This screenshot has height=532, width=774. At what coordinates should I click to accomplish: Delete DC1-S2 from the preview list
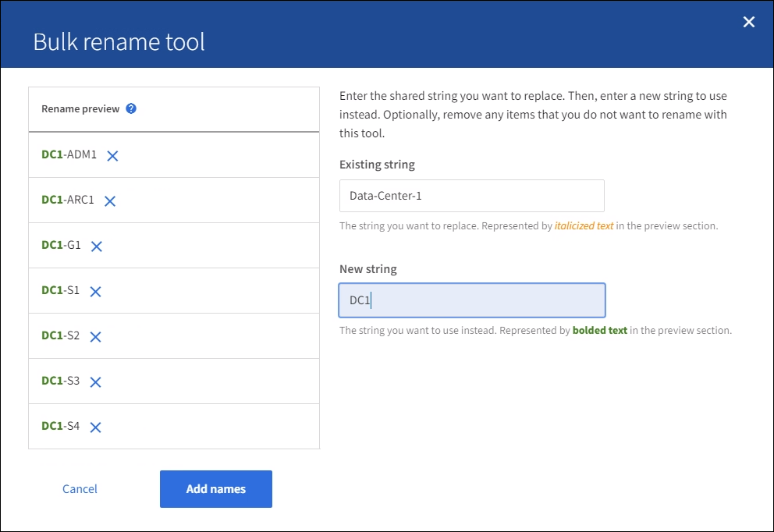pyautogui.click(x=95, y=337)
